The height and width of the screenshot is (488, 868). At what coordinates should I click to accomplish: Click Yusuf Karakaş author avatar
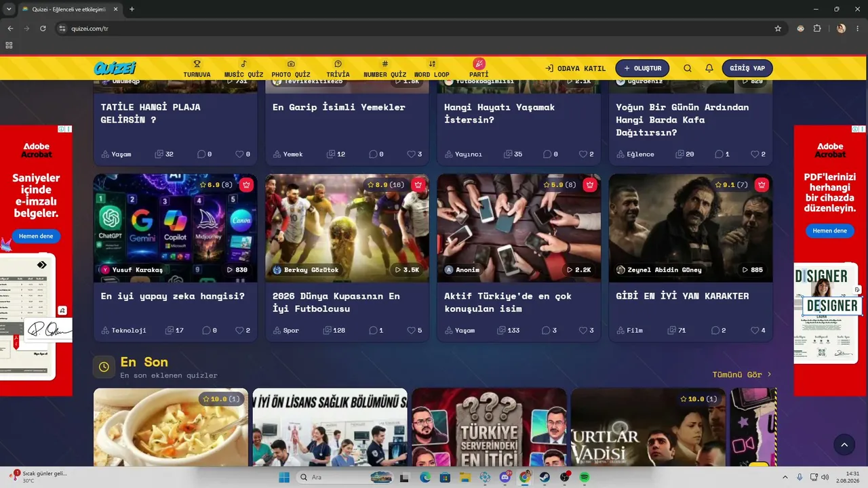click(x=104, y=270)
